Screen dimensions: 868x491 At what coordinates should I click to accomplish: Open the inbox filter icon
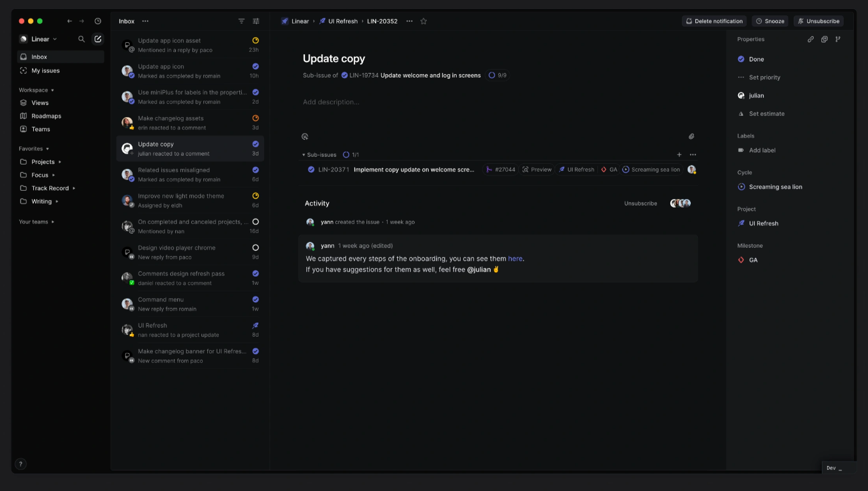point(241,20)
